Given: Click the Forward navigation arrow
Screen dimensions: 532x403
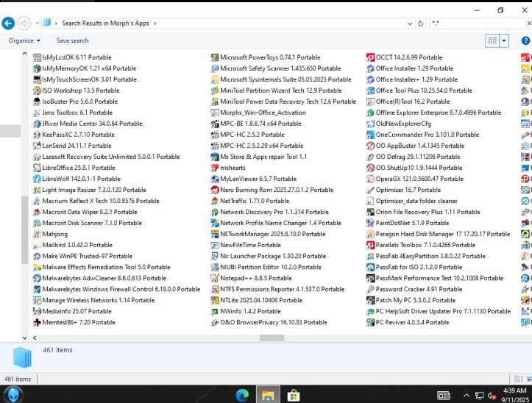Looking at the screenshot, I should [x=24, y=24].
